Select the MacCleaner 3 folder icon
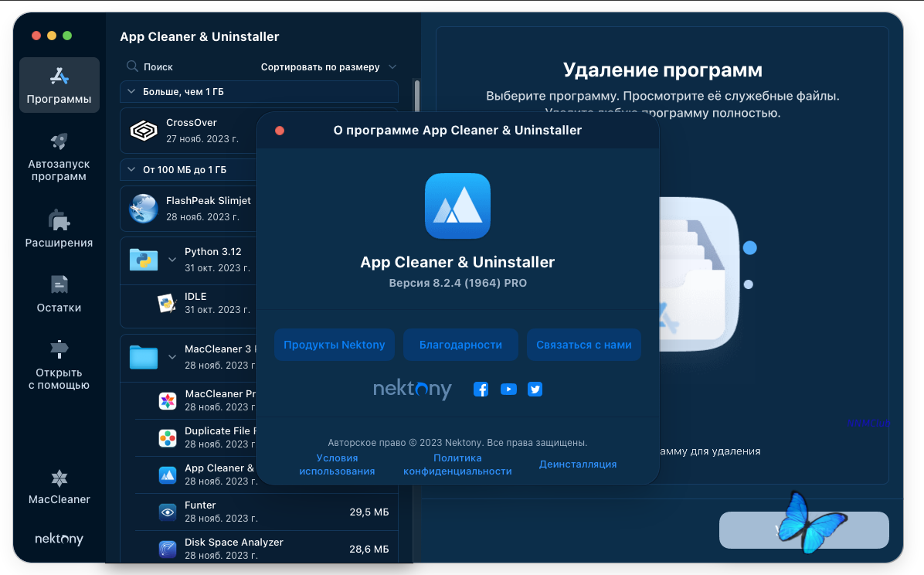924x575 pixels. tap(144, 357)
